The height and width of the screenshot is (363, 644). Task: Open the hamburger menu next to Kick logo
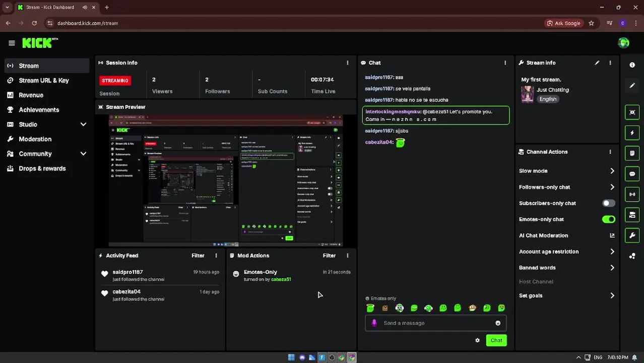12,43
